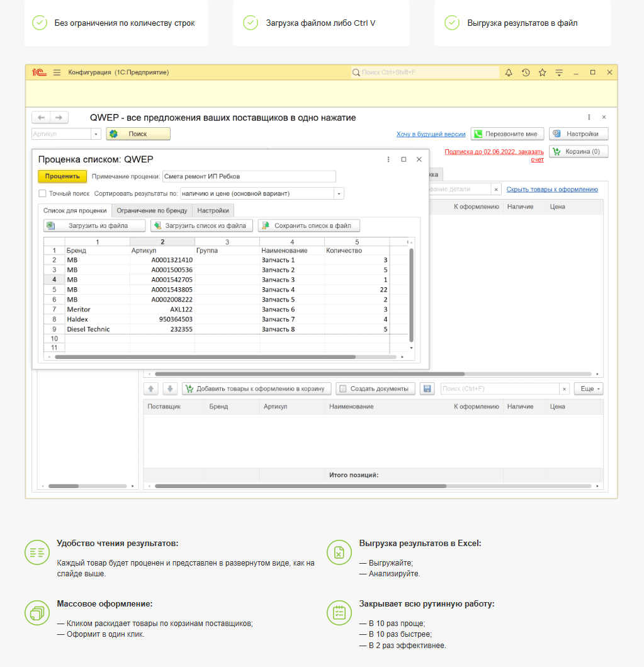Open the history clock icon
The height and width of the screenshot is (667, 644).
point(526,72)
